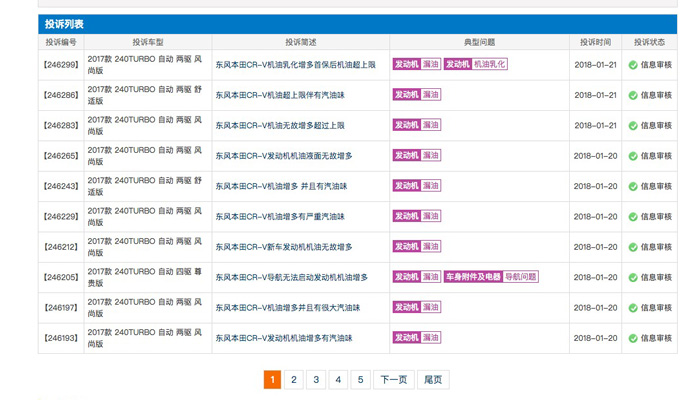Jump to page 5 of list
This screenshot has width=700, height=400.
[361, 380]
